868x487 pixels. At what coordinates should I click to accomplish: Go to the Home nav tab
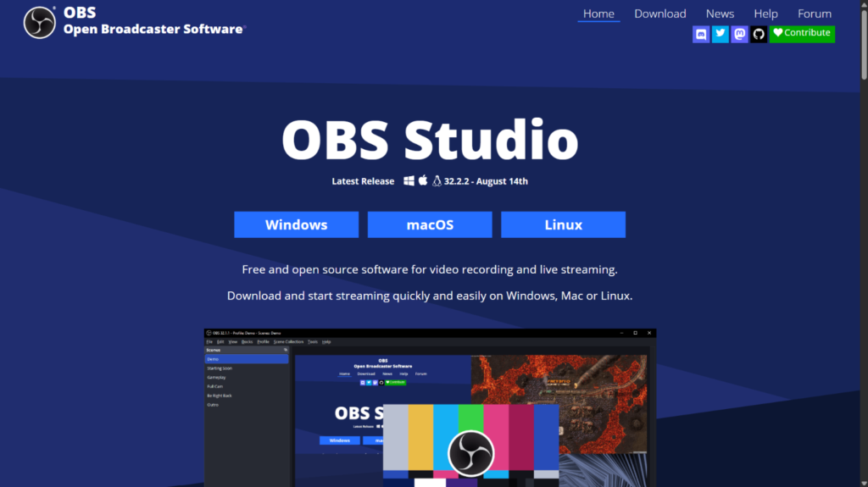(x=598, y=14)
